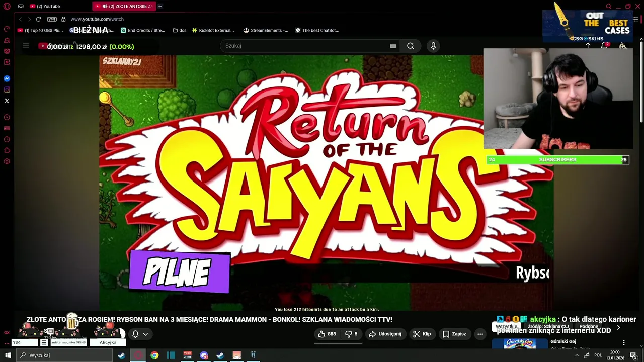Open YouTube hamburger guide menu
The image size is (644, 362).
point(26,46)
